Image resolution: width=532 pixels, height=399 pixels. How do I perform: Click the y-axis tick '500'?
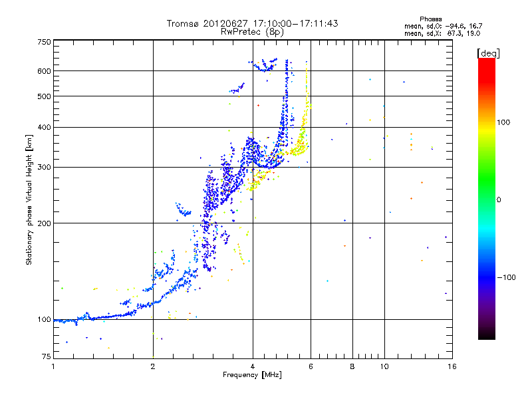(x=44, y=96)
